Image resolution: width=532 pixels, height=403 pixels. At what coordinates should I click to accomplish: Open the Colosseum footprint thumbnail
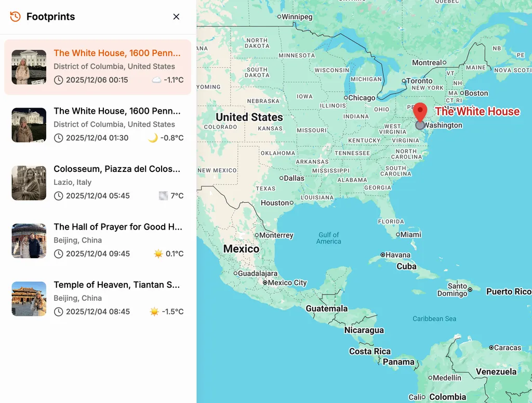pyautogui.click(x=29, y=183)
